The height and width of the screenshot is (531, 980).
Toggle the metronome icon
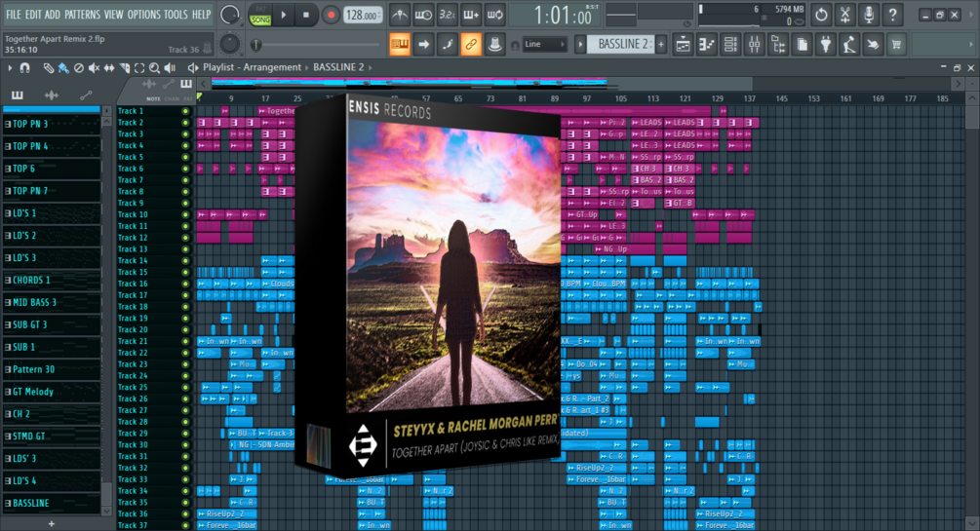coord(400,15)
